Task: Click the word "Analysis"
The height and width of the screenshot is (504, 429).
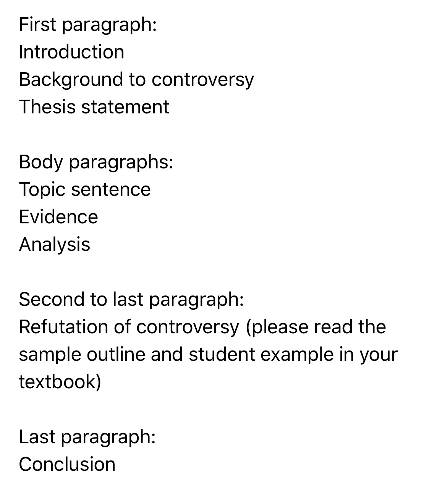Action: coord(55,244)
